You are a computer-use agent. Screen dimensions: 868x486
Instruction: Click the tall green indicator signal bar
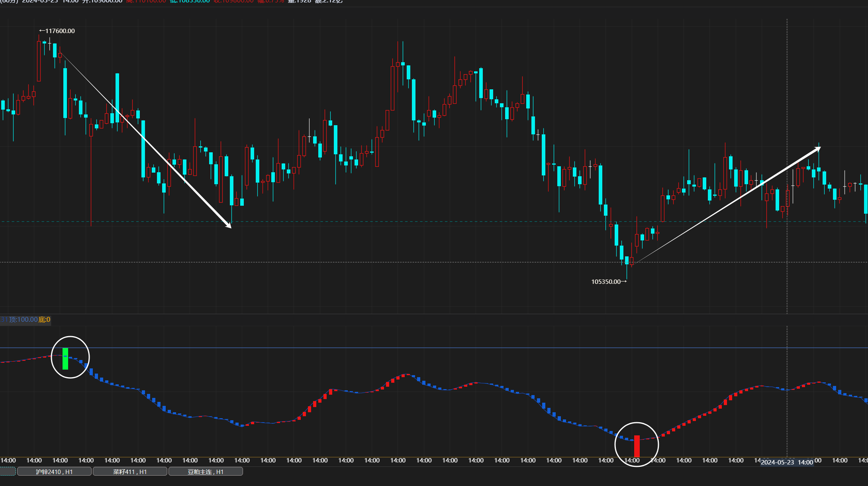point(65,359)
